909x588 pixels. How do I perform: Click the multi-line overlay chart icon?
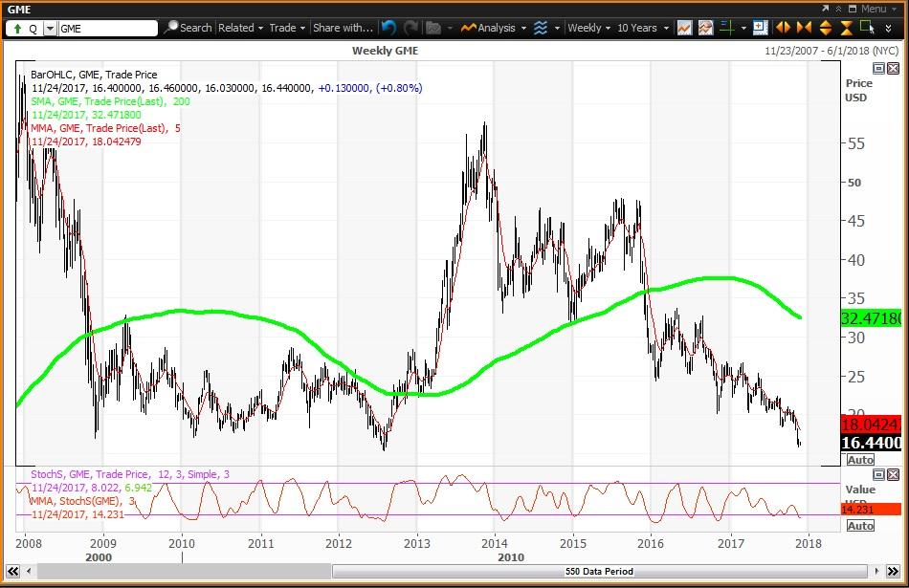coord(705,28)
